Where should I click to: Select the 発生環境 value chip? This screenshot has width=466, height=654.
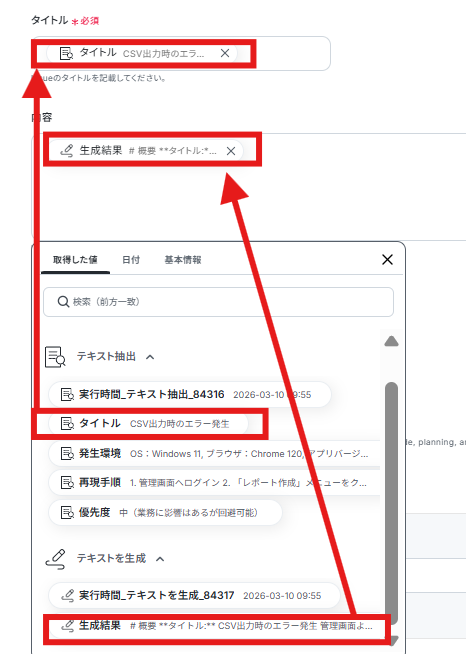[214, 454]
